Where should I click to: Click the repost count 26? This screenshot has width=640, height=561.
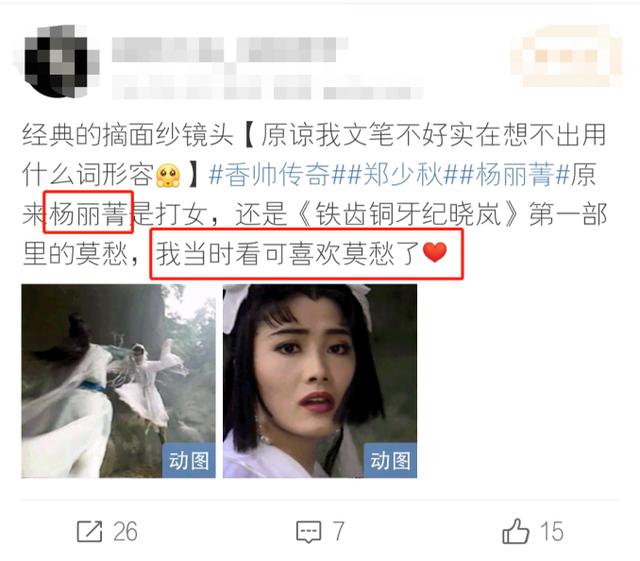[x=125, y=532]
